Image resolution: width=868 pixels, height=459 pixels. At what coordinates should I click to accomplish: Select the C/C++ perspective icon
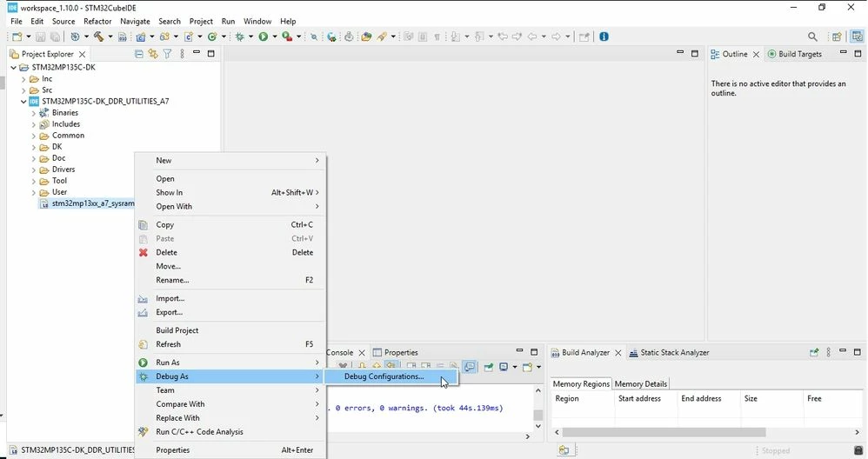tap(857, 37)
